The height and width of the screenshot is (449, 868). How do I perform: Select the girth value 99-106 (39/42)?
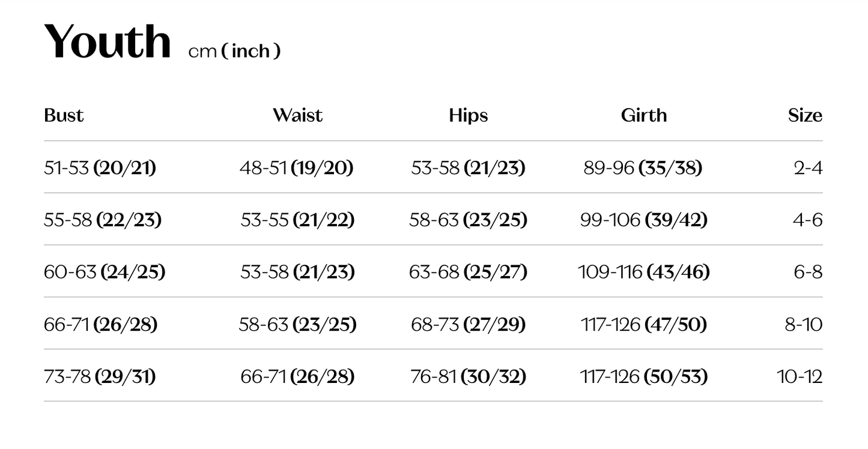(643, 220)
